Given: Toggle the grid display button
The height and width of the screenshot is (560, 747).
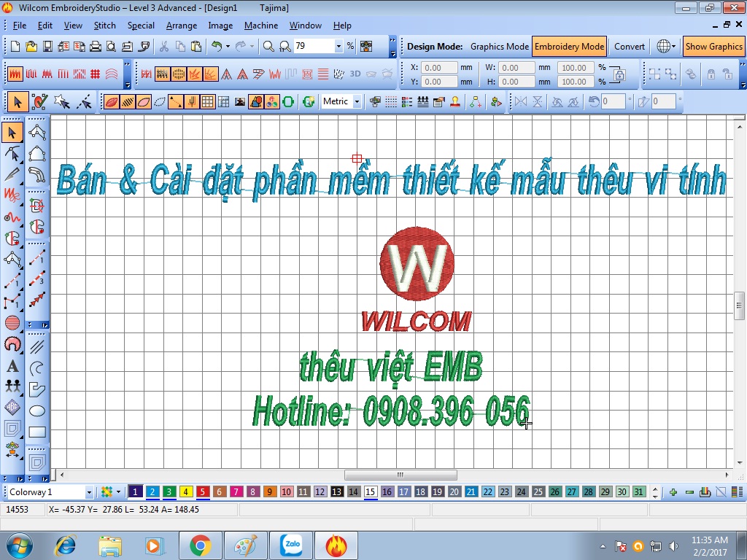Looking at the screenshot, I should tap(208, 101).
